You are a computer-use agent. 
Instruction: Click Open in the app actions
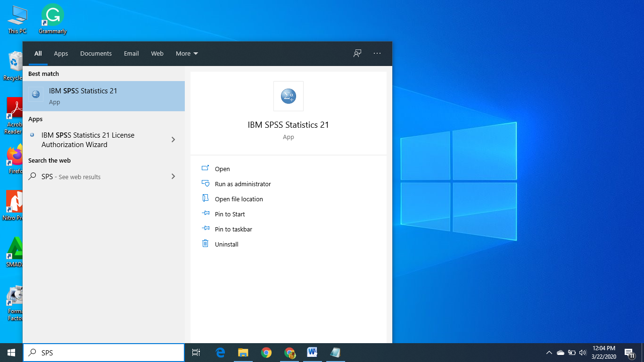point(222,169)
